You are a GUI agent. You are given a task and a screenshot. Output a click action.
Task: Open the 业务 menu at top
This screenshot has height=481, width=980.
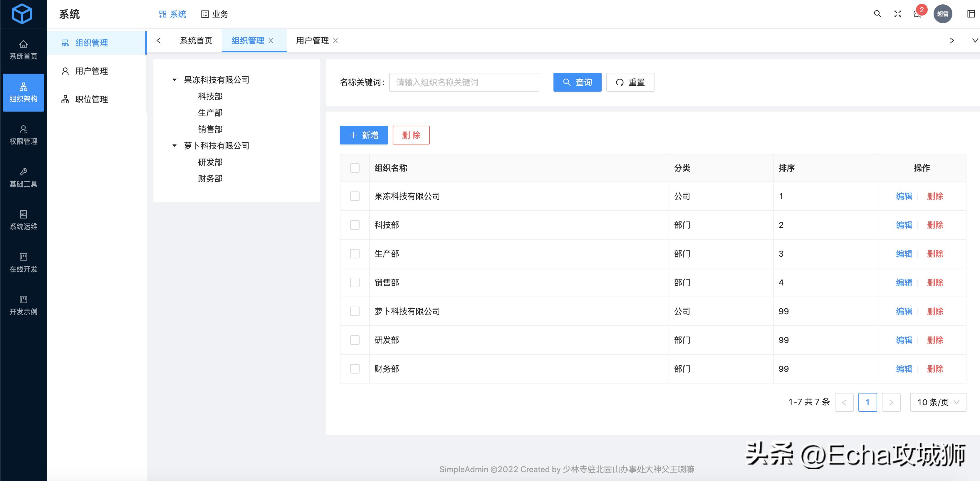coord(215,14)
